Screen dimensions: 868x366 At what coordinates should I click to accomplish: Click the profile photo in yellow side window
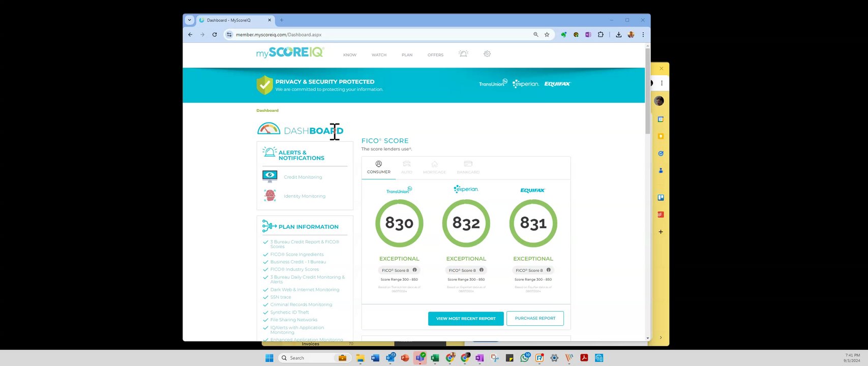(659, 101)
